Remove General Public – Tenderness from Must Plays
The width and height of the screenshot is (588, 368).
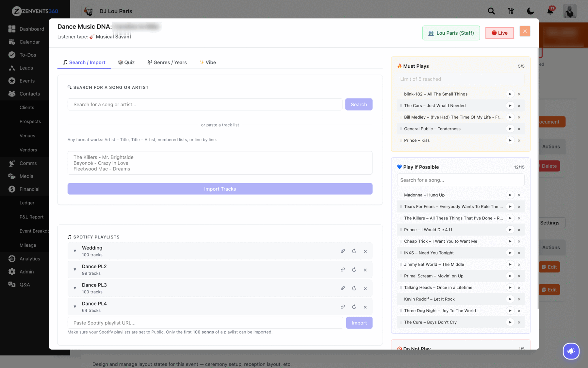[x=519, y=129]
